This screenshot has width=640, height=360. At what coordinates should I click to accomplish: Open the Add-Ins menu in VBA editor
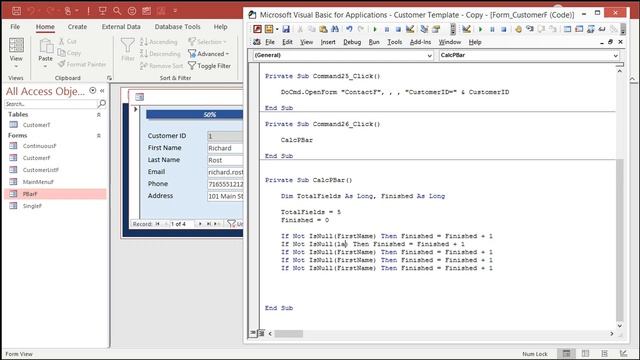pos(420,42)
